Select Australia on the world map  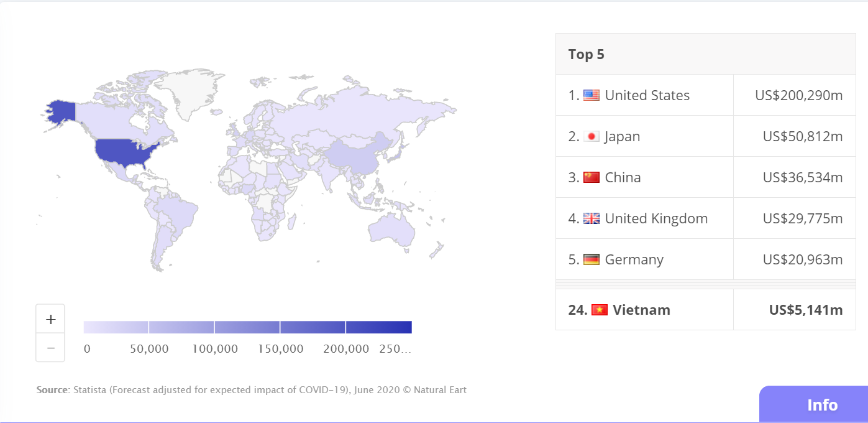[391, 229]
